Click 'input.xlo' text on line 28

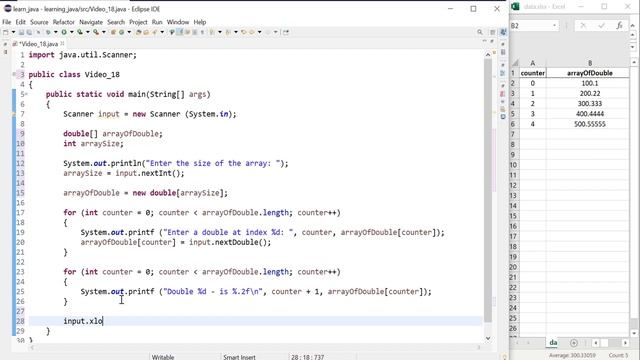[x=83, y=321]
